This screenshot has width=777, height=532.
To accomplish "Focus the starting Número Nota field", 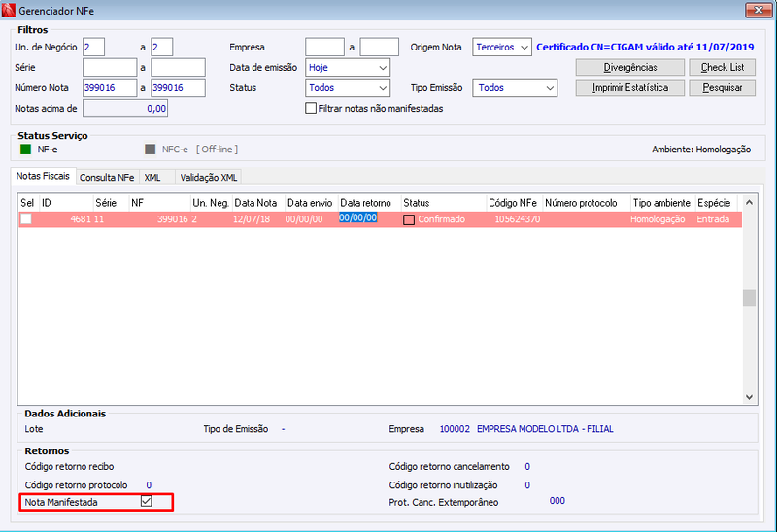I will click(110, 87).
